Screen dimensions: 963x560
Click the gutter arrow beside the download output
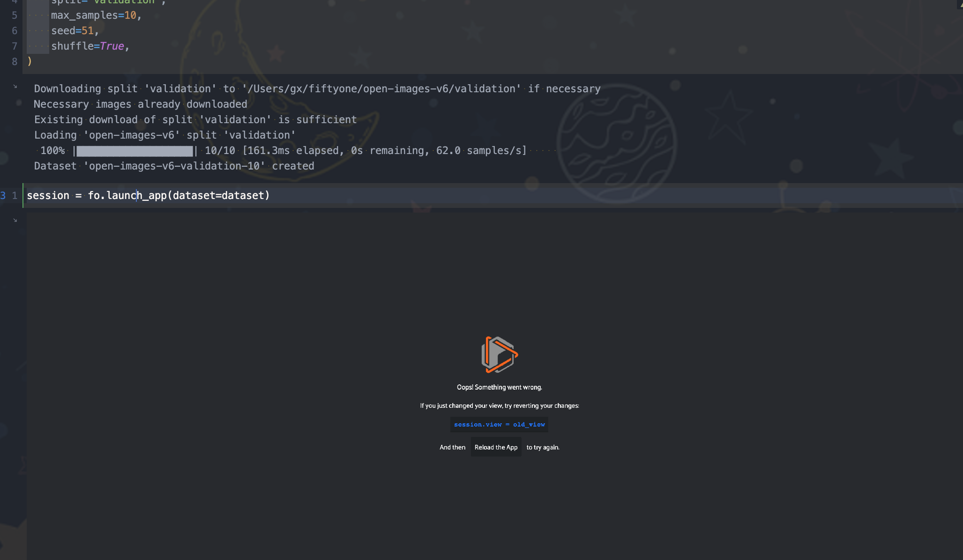[15, 86]
